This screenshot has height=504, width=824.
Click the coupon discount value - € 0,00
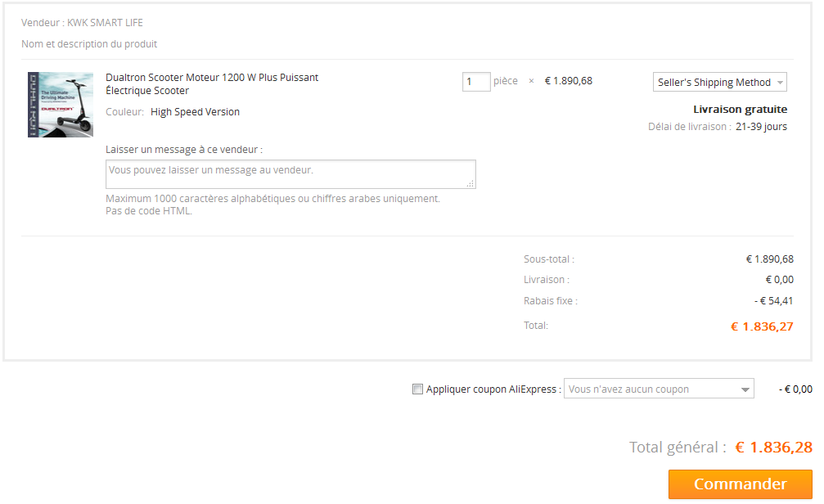point(795,389)
